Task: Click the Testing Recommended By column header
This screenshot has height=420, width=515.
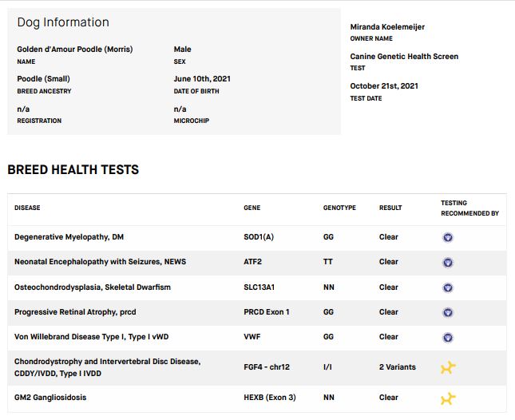Action: 469,208
